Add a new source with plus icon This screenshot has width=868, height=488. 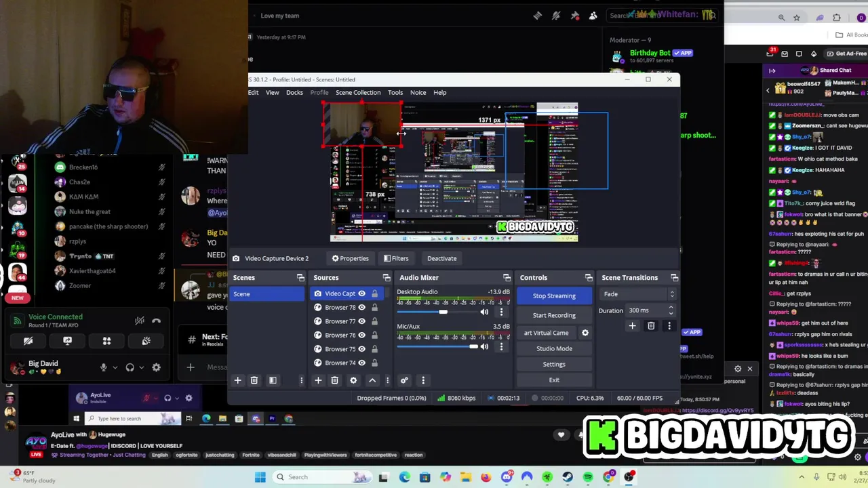click(x=318, y=380)
